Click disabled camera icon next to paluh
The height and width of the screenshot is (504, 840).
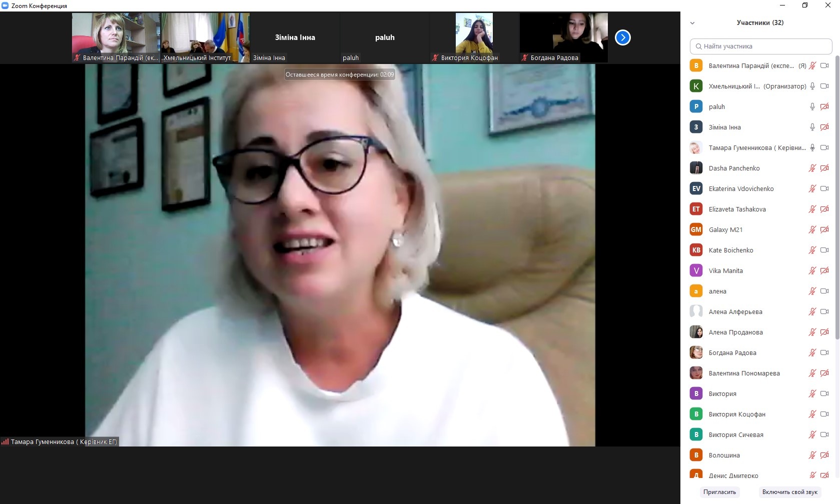pyautogui.click(x=824, y=106)
